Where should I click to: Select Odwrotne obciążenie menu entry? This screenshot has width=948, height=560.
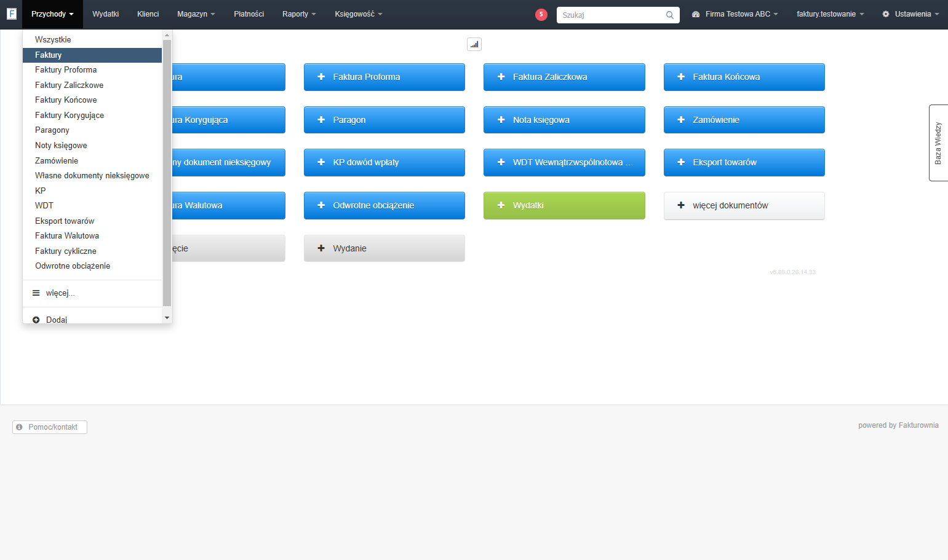coord(92,266)
